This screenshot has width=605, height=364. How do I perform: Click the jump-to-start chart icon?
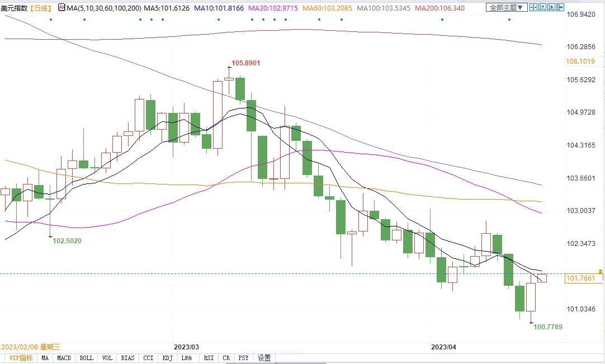click(x=542, y=7)
